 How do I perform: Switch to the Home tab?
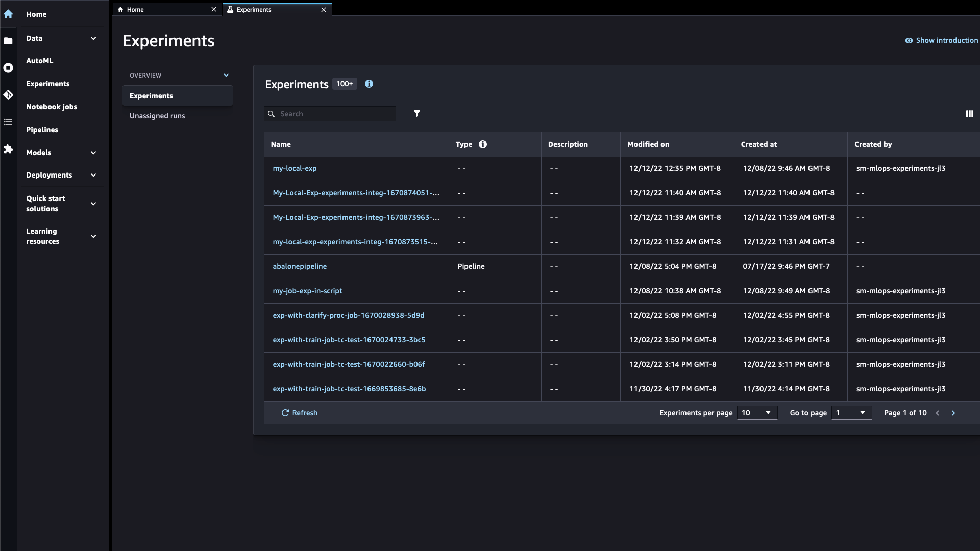click(x=166, y=9)
